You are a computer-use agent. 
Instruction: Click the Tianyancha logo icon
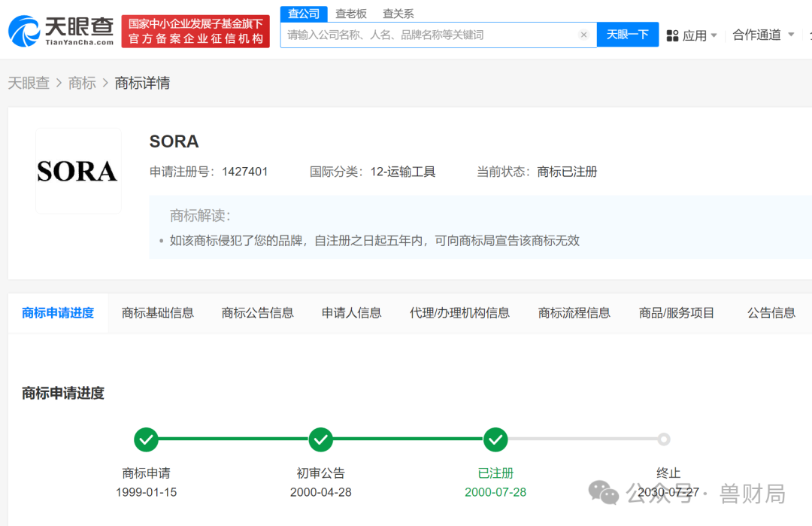[x=25, y=31]
